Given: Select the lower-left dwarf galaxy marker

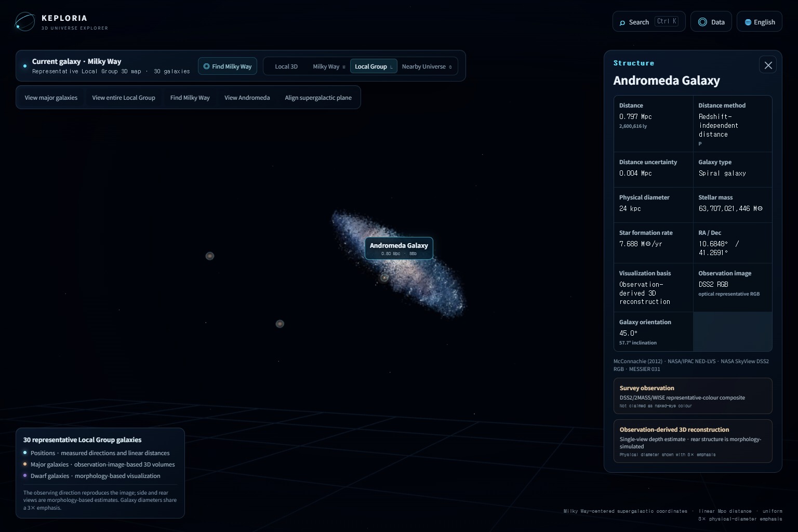Looking at the screenshot, I should tap(280, 324).
